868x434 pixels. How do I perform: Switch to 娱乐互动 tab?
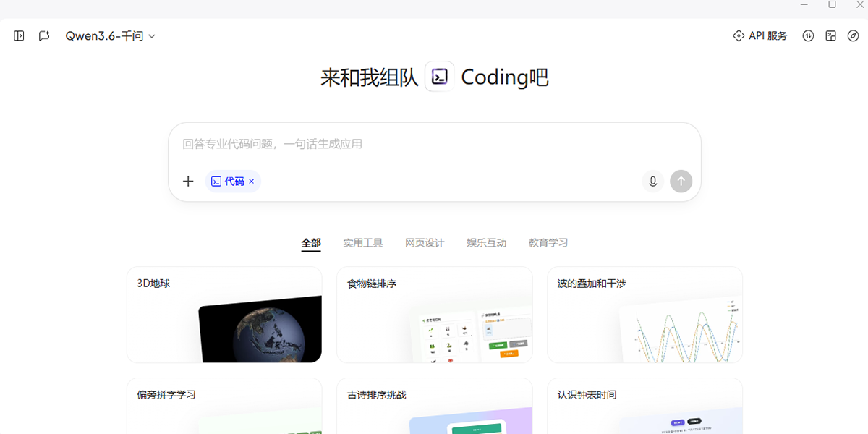point(487,243)
